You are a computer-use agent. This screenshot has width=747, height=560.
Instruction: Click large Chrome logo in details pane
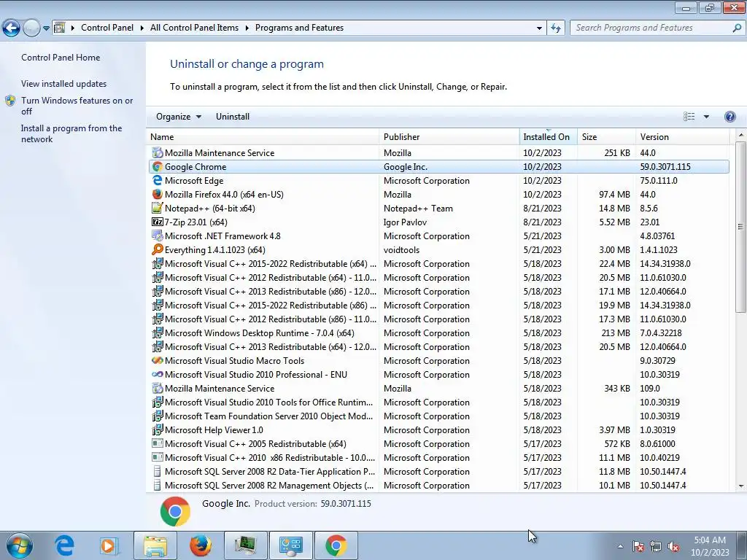[x=175, y=511]
